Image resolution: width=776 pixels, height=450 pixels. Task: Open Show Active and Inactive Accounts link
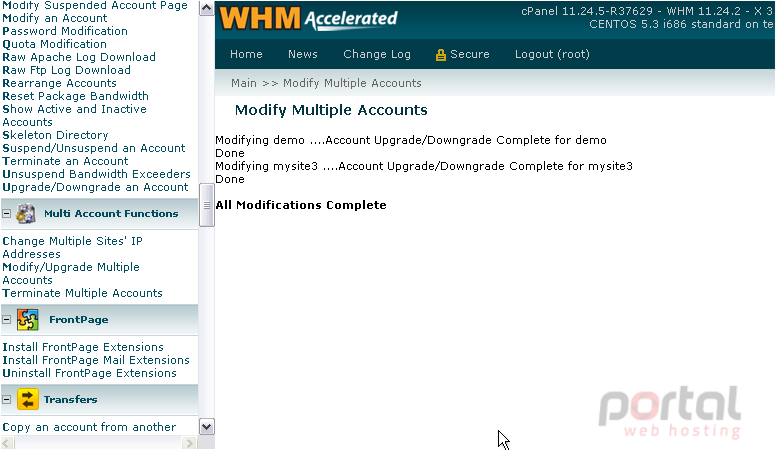pos(75,116)
